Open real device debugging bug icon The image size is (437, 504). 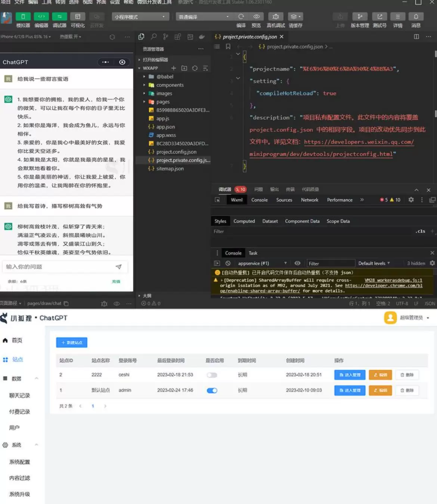(276, 16)
